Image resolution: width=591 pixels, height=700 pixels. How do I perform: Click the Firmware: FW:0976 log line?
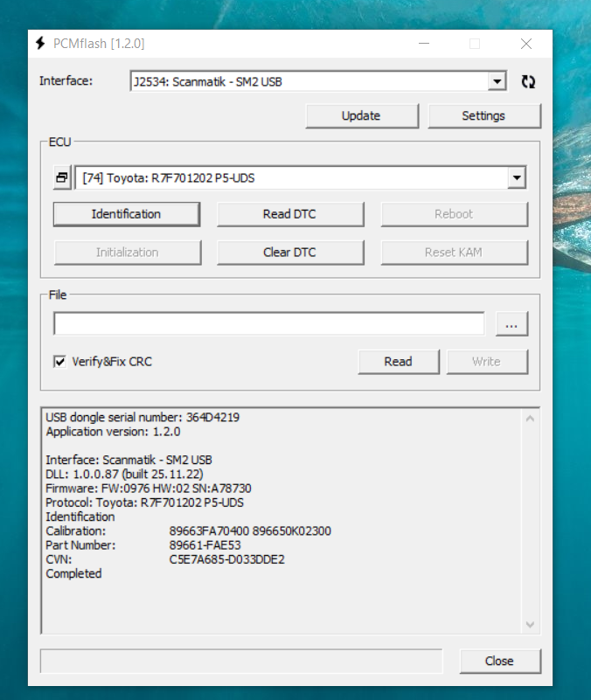(x=149, y=489)
